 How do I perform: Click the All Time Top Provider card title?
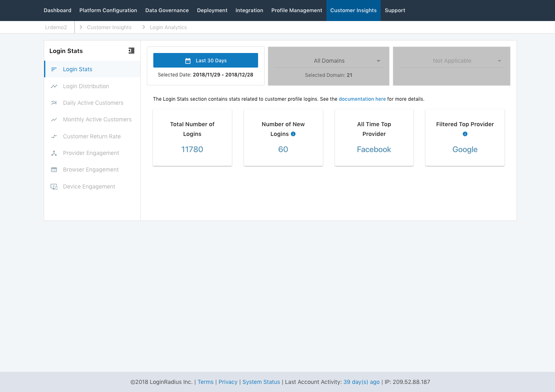[374, 129]
